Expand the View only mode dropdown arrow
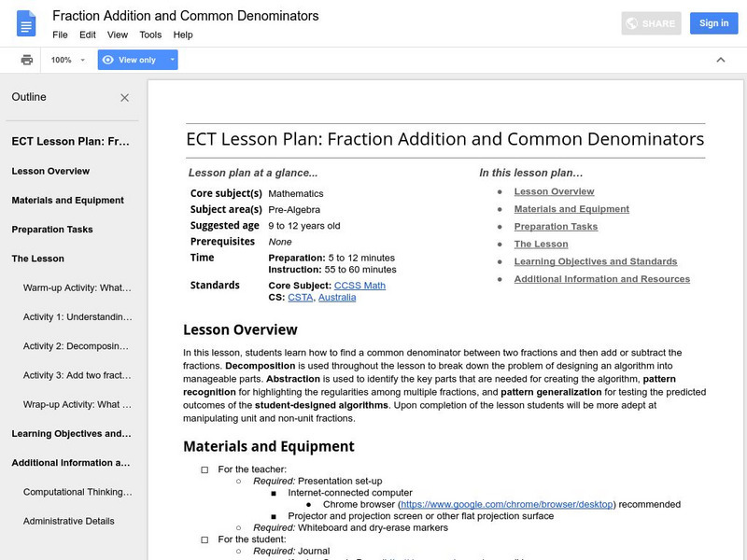Screen dimensions: 747x560 (172, 60)
